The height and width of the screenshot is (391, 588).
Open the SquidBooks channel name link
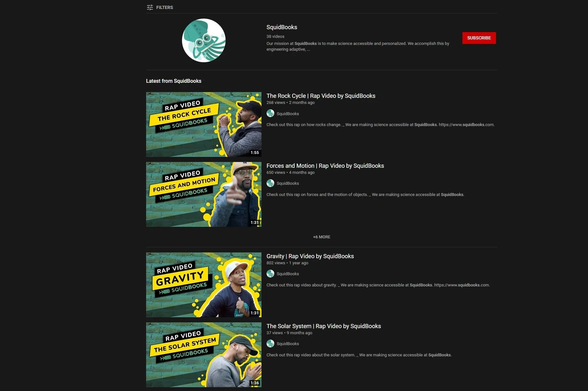tap(282, 27)
